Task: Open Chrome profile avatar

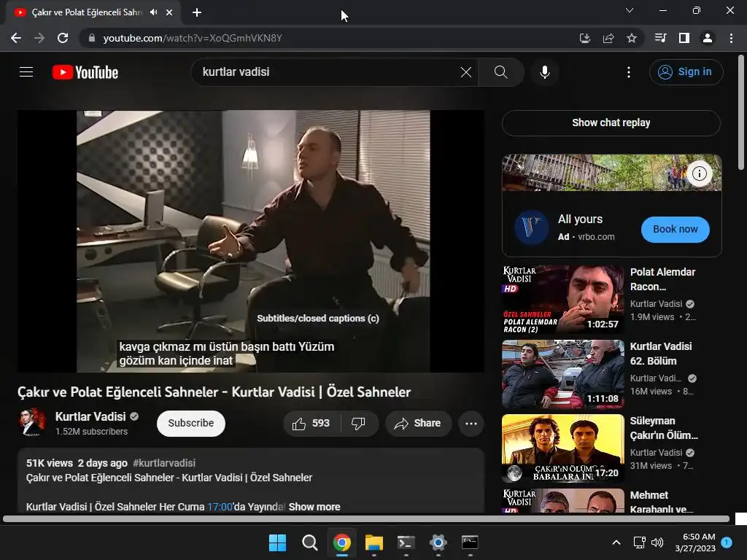Action: click(x=708, y=38)
